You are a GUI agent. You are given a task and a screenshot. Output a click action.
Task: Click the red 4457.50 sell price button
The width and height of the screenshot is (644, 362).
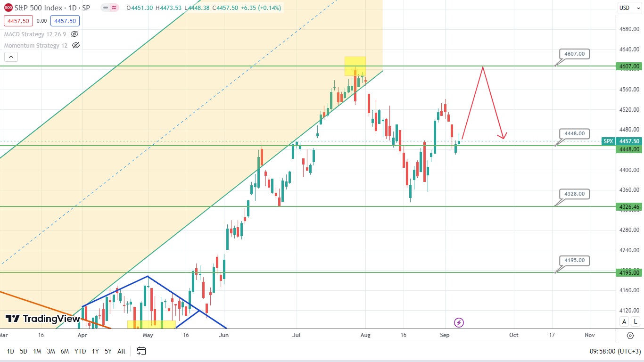(x=17, y=21)
